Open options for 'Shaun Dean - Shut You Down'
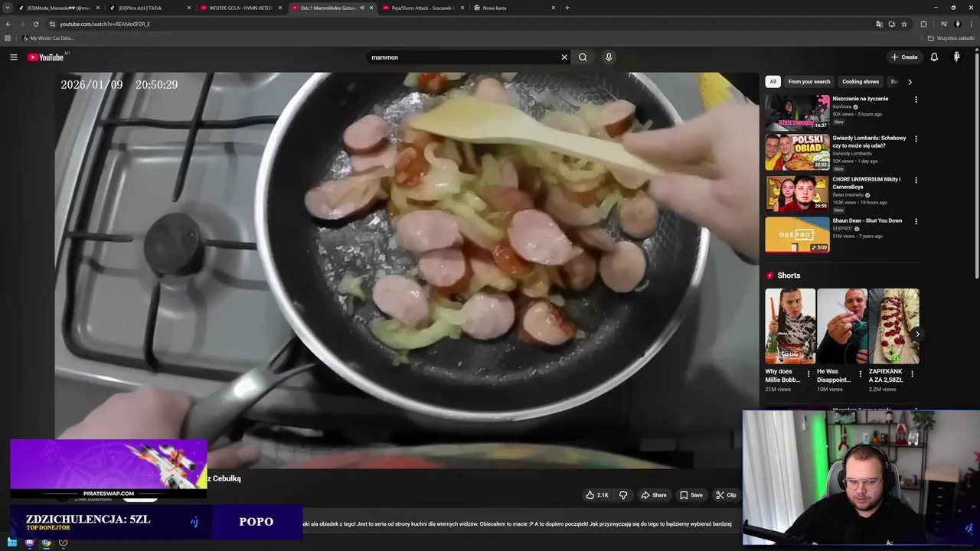This screenshot has width=980, height=551. coord(916,222)
